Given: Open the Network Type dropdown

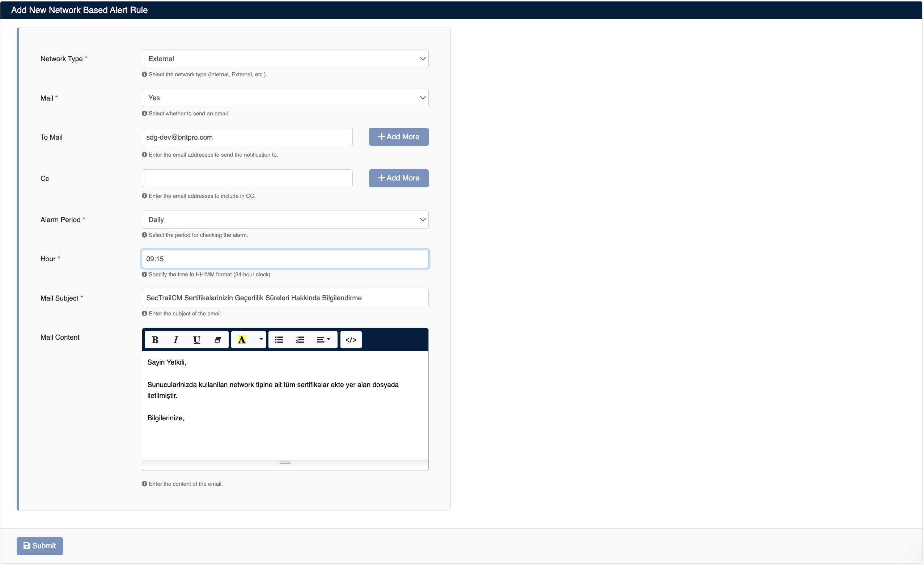Looking at the screenshot, I should 285,59.
